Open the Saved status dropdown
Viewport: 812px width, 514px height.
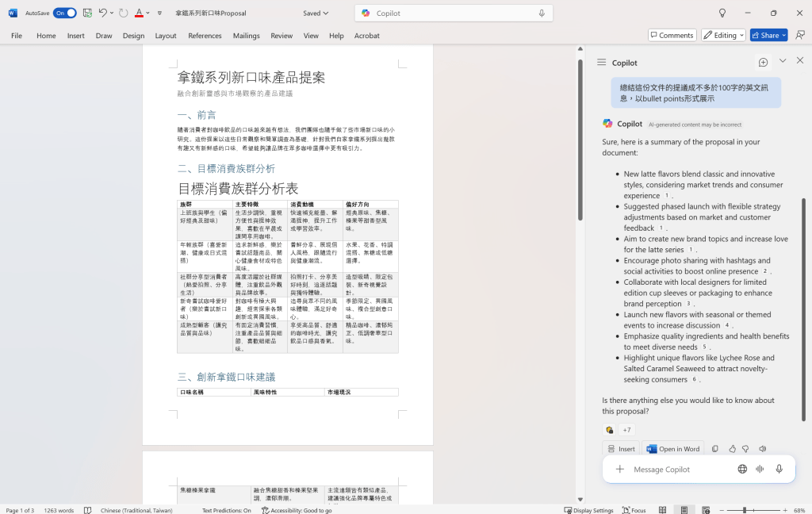pyautogui.click(x=316, y=13)
